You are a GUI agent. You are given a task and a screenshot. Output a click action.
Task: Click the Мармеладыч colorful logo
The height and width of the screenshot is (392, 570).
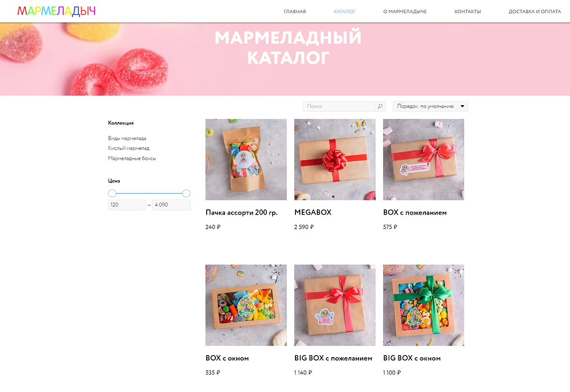(56, 11)
